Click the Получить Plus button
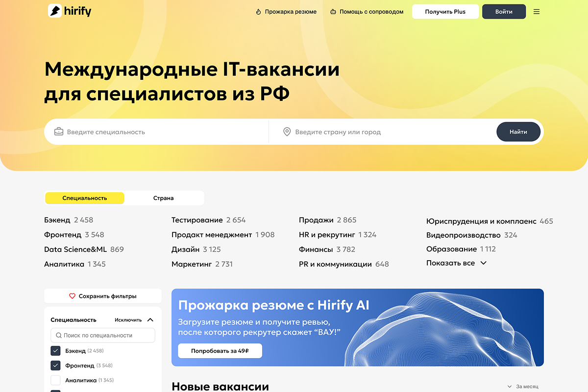Viewport: 588px width, 392px height. point(445,12)
